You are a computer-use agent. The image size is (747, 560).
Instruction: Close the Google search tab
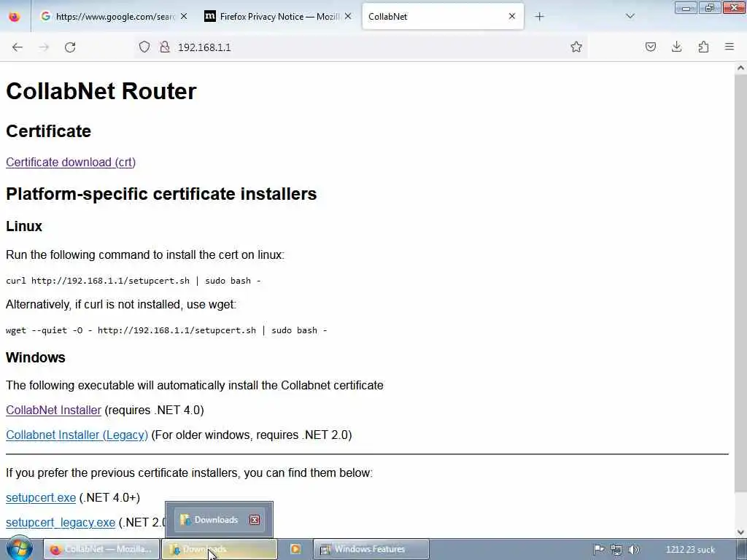point(184,17)
